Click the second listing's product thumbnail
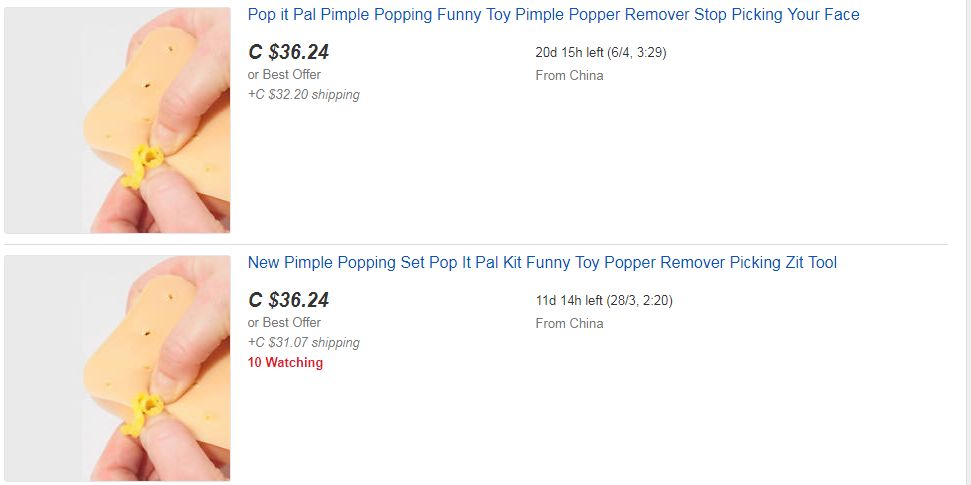The image size is (971, 485). point(117,368)
